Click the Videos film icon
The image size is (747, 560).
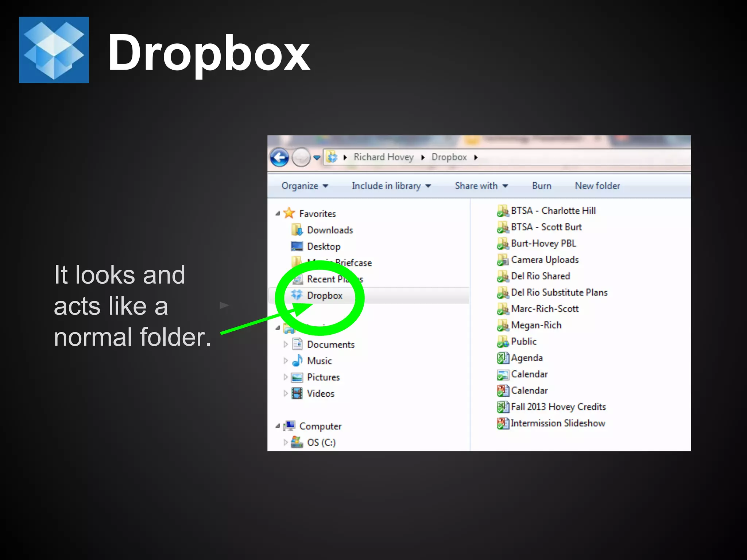(x=297, y=393)
